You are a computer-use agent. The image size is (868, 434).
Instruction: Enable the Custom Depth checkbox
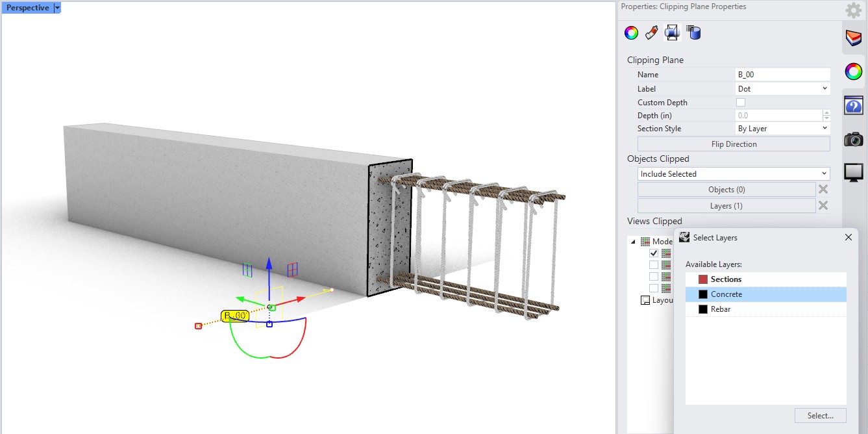point(741,103)
